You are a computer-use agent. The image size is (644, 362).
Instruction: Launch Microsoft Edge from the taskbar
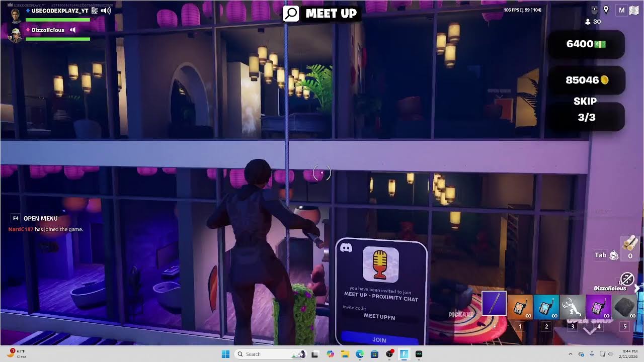(x=360, y=354)
